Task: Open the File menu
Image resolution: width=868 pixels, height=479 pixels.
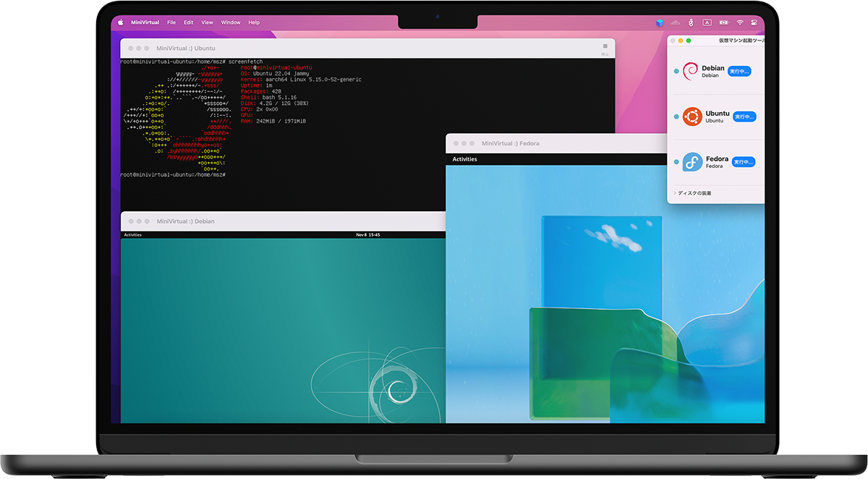Action: (171, 22)
